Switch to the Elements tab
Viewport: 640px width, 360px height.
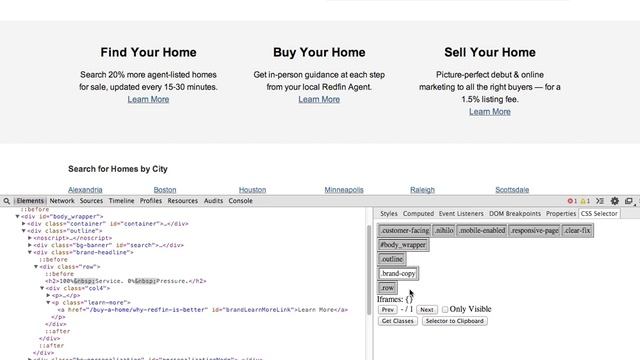tap(30, 201)
